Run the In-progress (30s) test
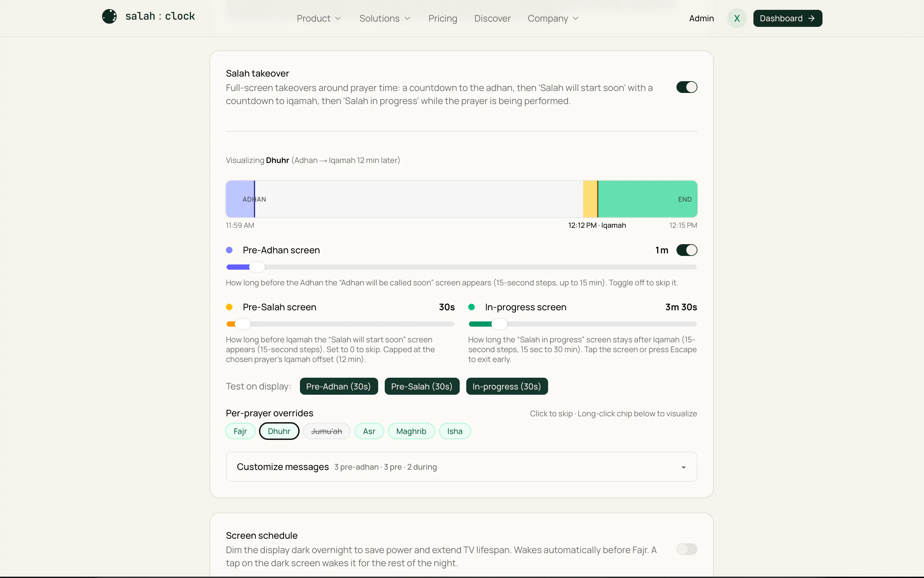924x578 pixels. (507, 387)
